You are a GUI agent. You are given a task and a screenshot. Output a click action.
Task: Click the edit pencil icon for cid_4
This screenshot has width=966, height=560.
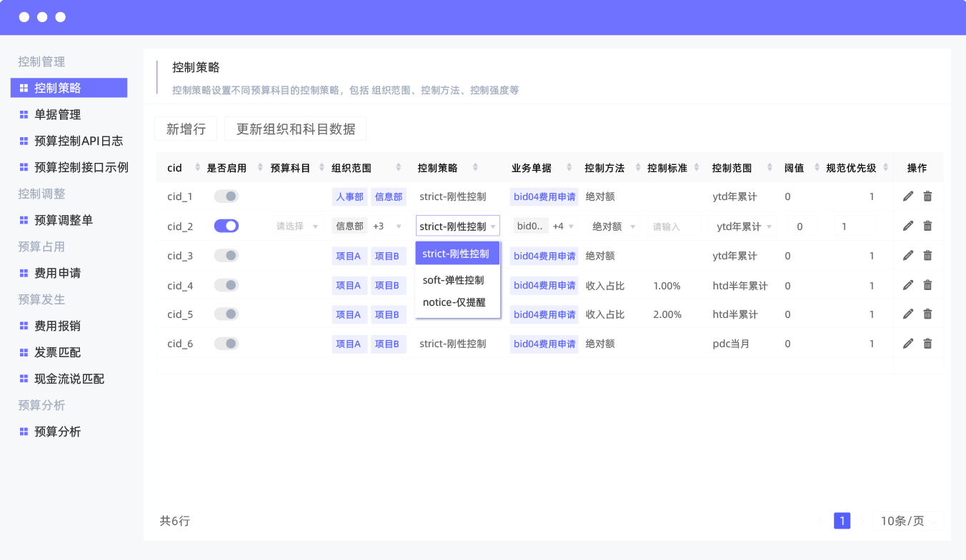[908, 285]
